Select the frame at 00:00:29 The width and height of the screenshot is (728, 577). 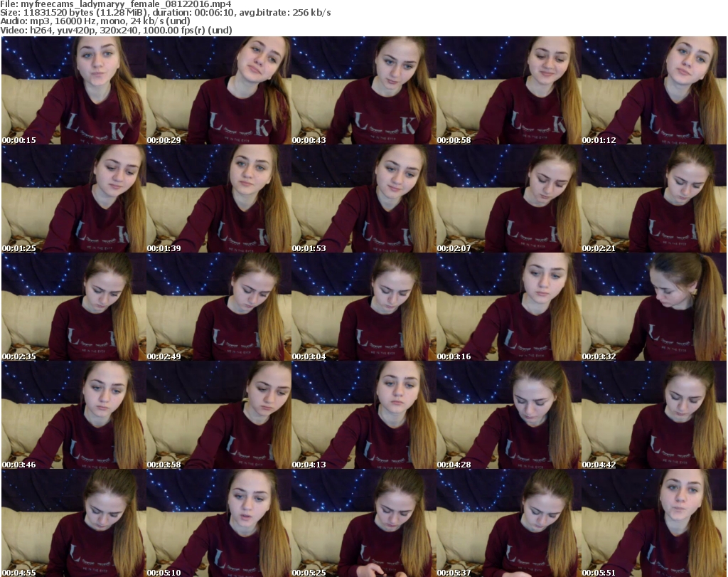point(218,91)
